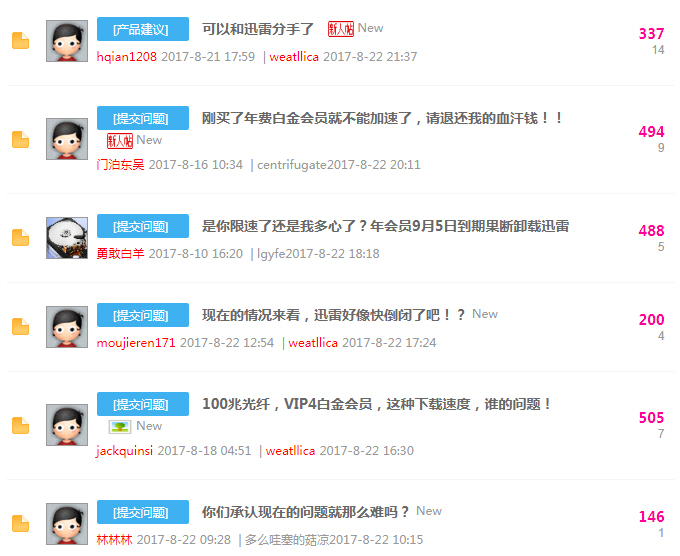Click the image attachment icon under the 100兆光纤 thread
Viewport: 680px width, 556px height.
tap(120, 427)
